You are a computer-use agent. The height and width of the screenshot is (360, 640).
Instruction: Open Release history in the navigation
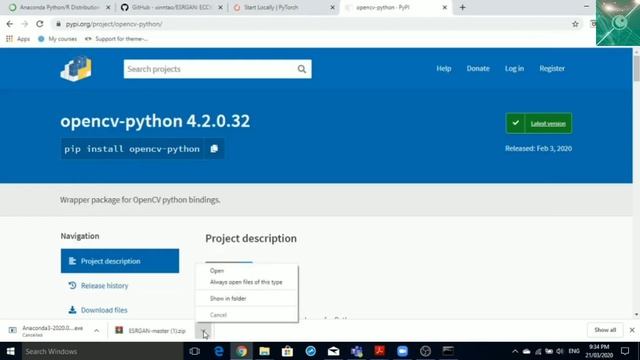pyautogui.click(x=104, y=286)
